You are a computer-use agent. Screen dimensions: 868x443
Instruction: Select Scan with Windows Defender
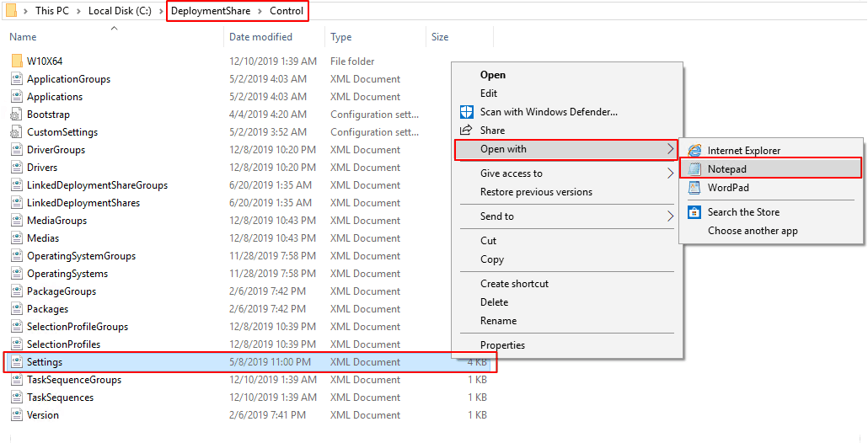549,112
